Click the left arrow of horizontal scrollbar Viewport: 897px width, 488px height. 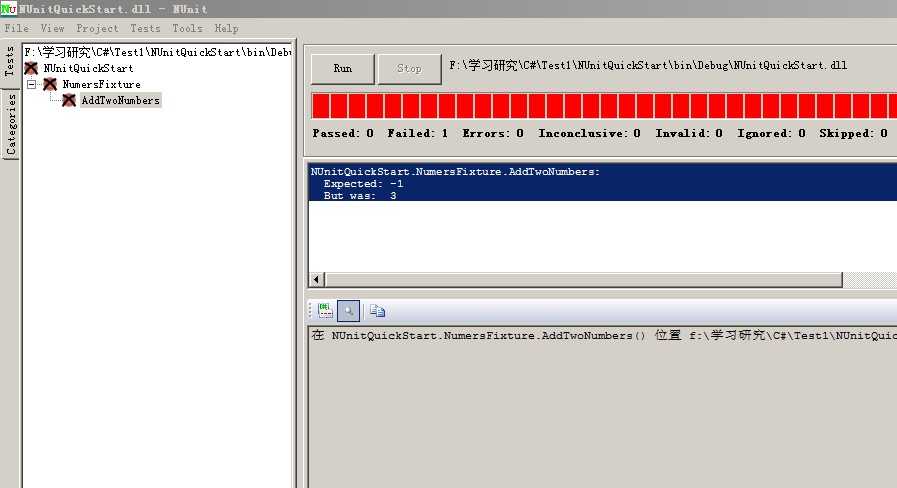316,279
